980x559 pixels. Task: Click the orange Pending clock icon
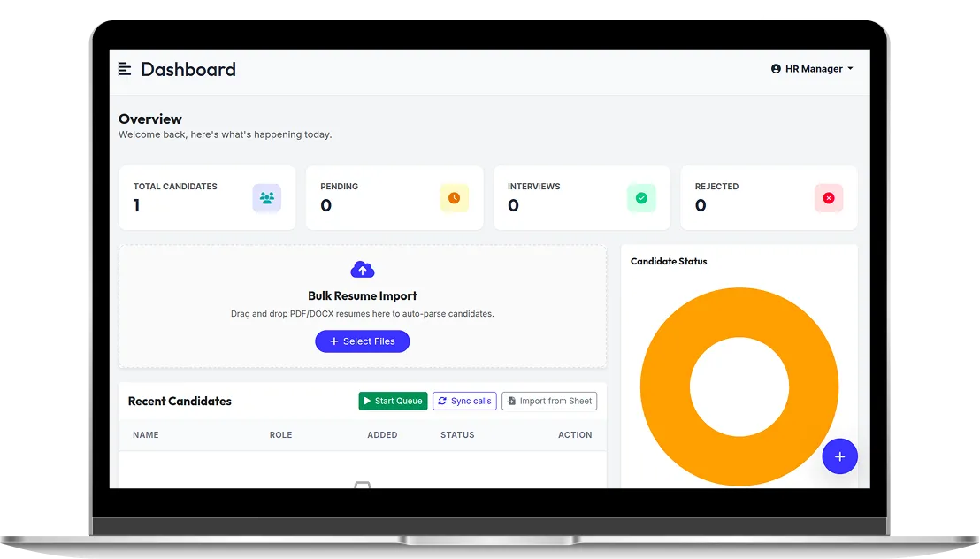click(x=454, y=198)
